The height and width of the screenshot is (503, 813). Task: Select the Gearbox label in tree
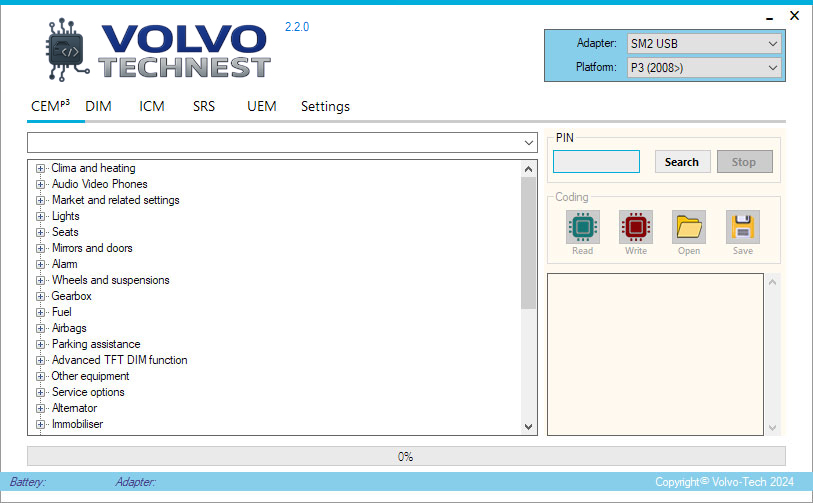coord(72,296)
